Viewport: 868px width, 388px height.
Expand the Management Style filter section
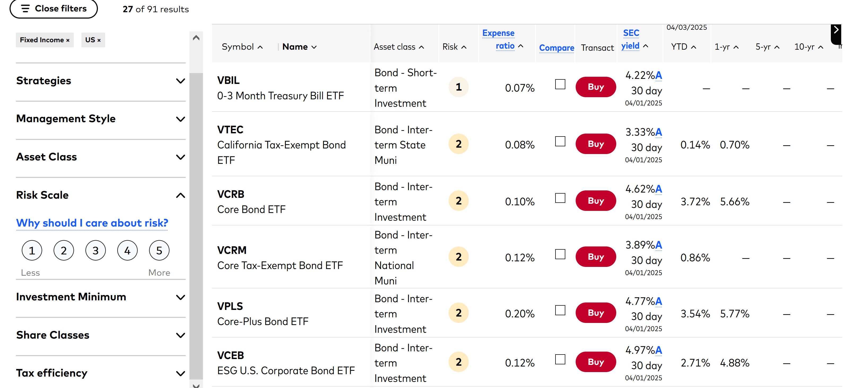click(101, 119)
